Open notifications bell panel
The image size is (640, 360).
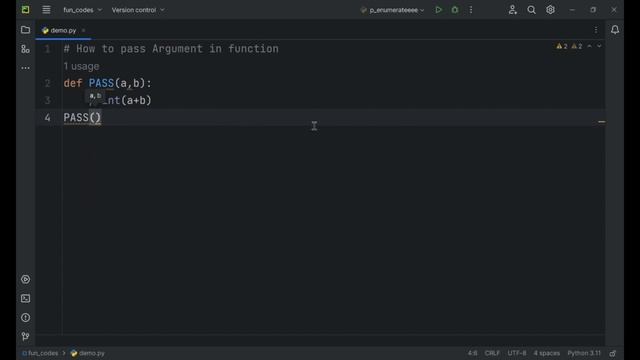(615, 30)
